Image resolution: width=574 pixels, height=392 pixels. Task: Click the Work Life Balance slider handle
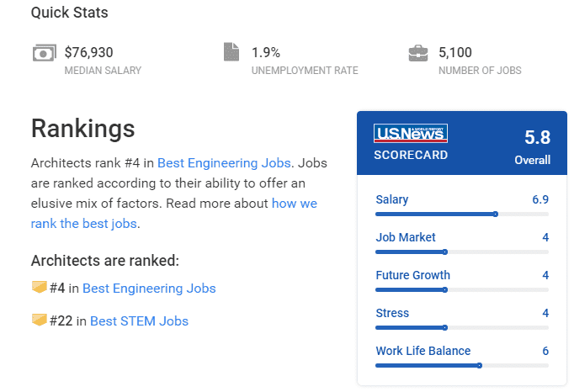click(x=480, y=365)
